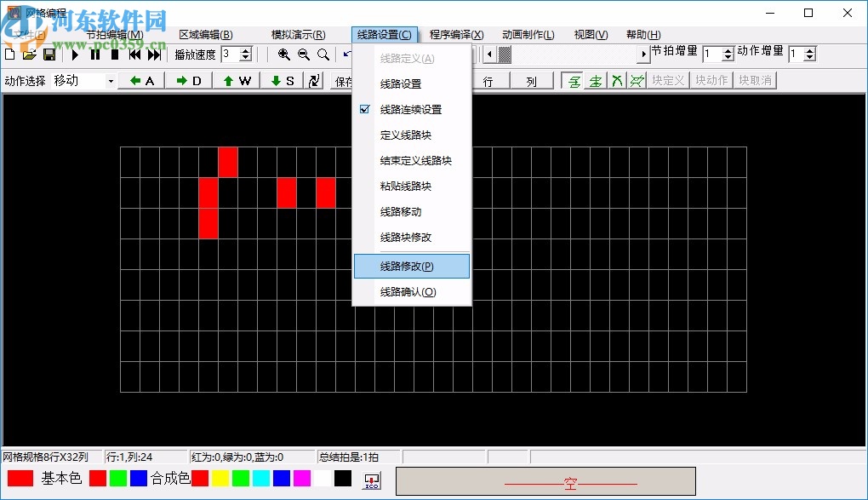Pick black from the 合成色 swatches
868x500 pixels.
point(343,479)
